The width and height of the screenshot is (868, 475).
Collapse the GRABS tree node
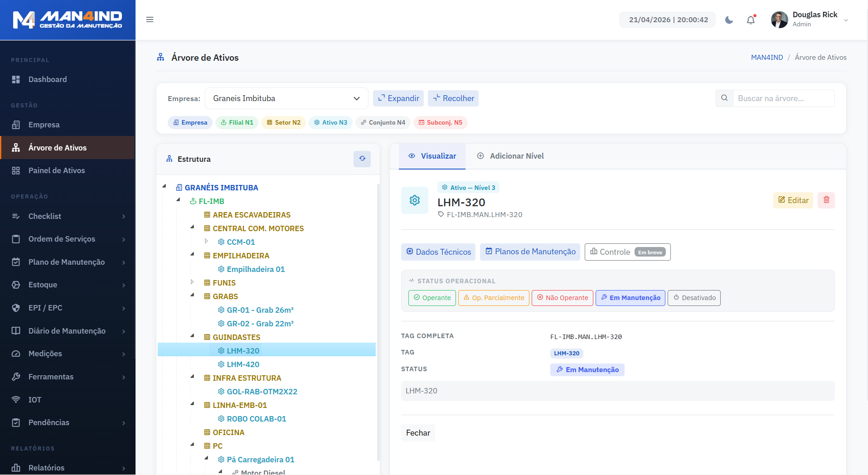(x=192, y=296)
